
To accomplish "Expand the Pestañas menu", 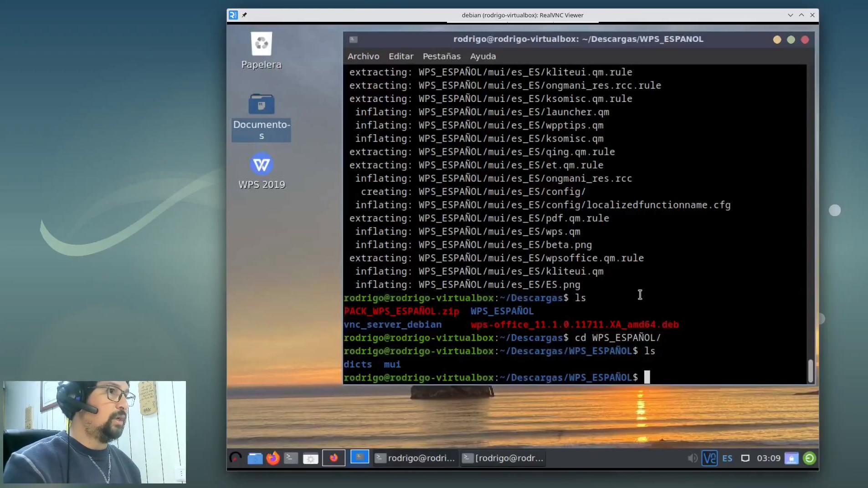I will pyautogui.click(x=442, y=56).
